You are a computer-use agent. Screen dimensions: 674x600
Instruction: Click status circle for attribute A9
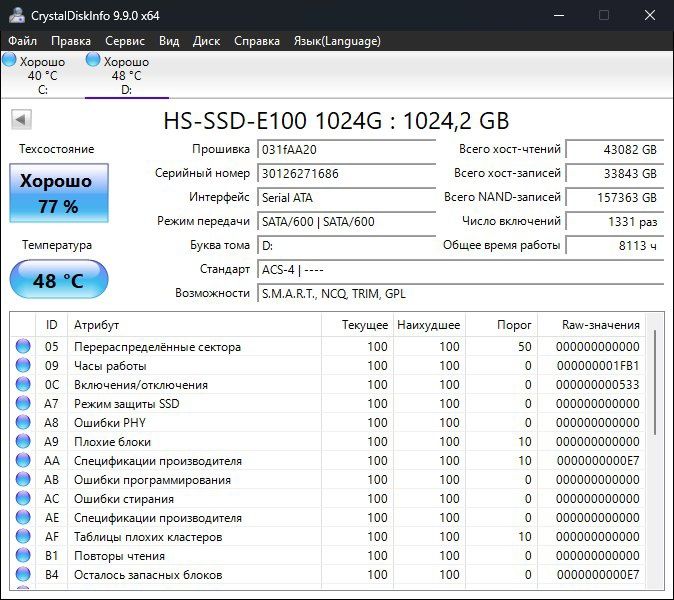(x=23, y=441)
